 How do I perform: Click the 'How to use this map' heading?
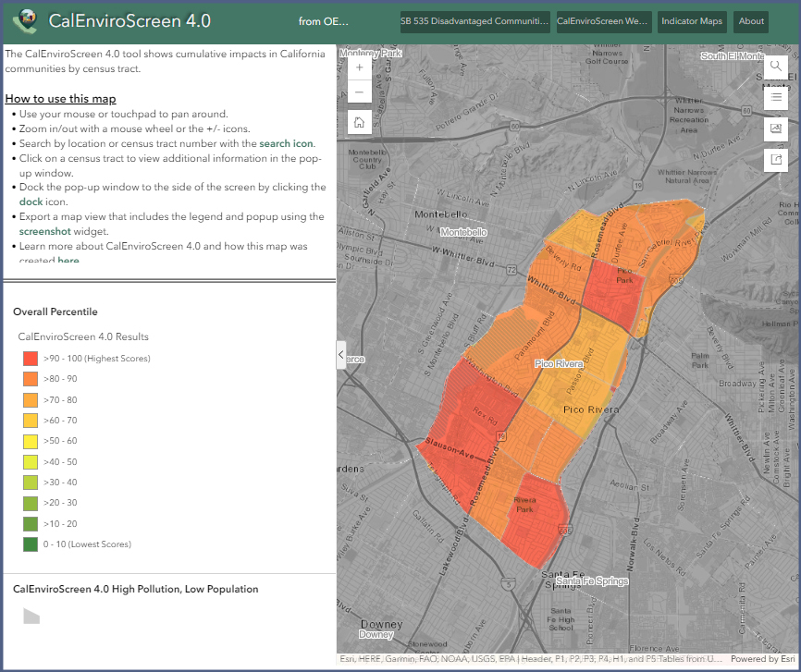click(60, 99)
